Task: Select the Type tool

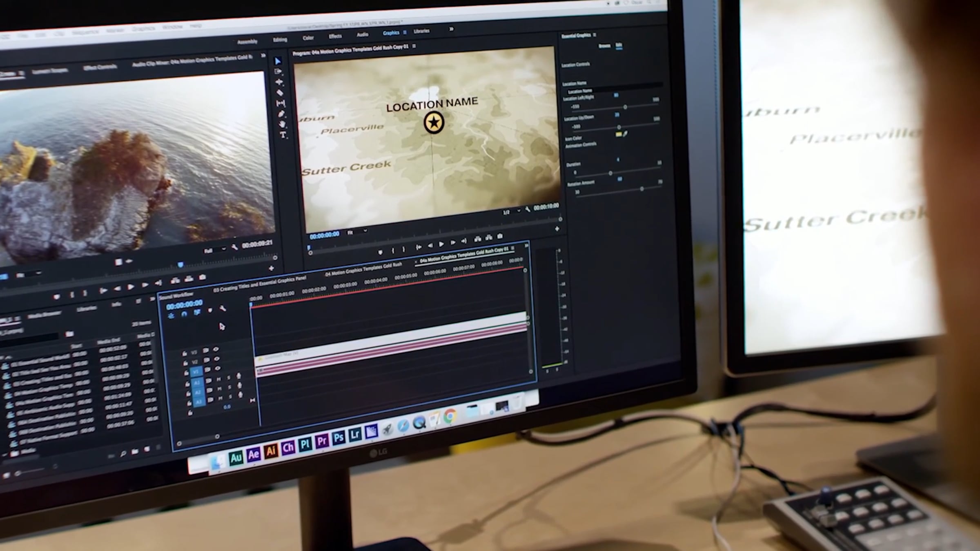Action: tap(283, 135)
